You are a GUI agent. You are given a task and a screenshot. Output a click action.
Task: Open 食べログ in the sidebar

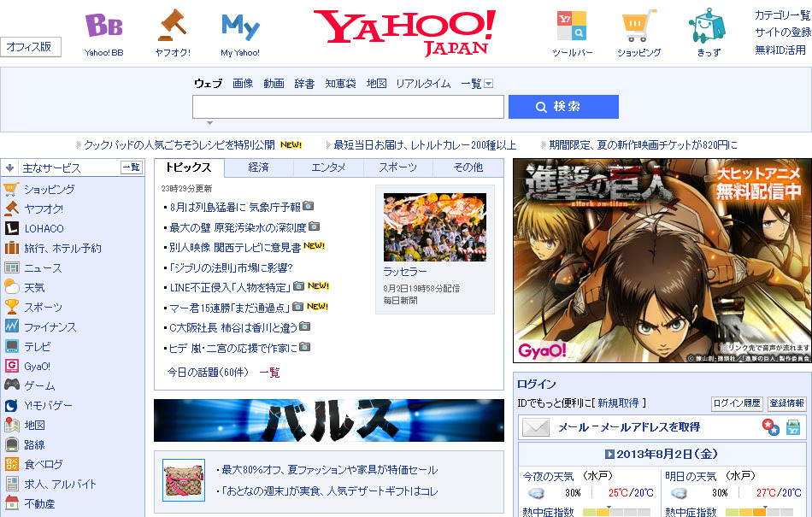[44, 465]
